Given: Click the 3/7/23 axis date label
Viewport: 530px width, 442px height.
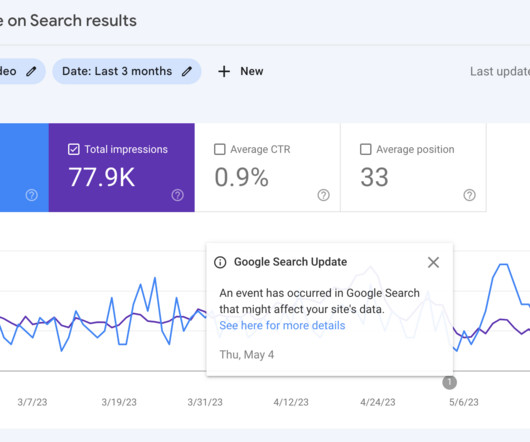Looking at the screenshot, I should coord(32,402).
